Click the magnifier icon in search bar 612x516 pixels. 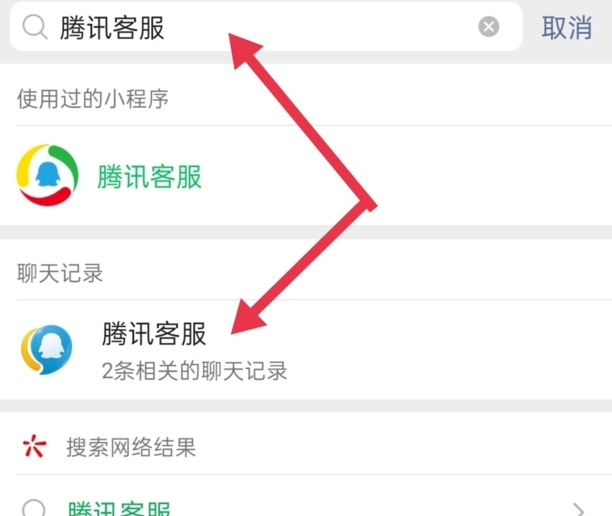point(35,27)
